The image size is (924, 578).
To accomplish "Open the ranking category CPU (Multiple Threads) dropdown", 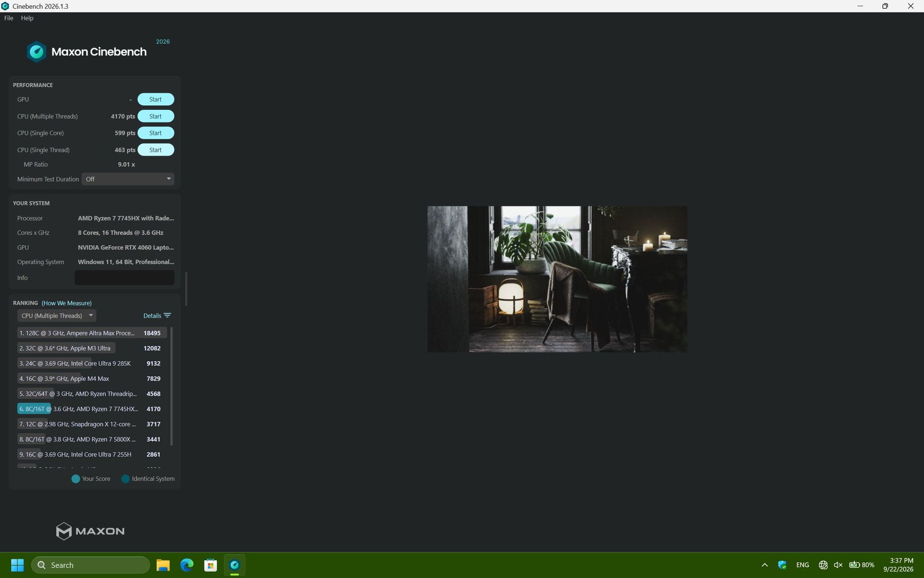I will (57, 315).
